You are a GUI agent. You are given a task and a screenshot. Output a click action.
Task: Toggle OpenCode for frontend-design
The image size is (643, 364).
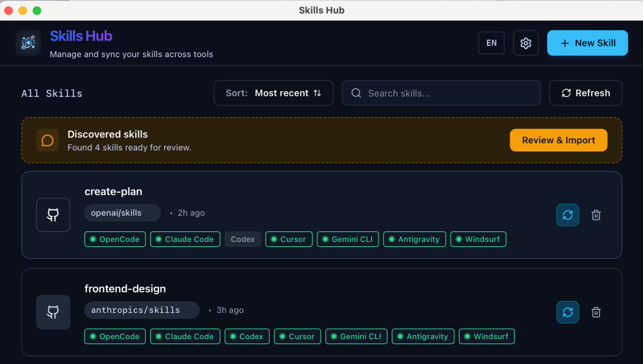coord(115,337)
